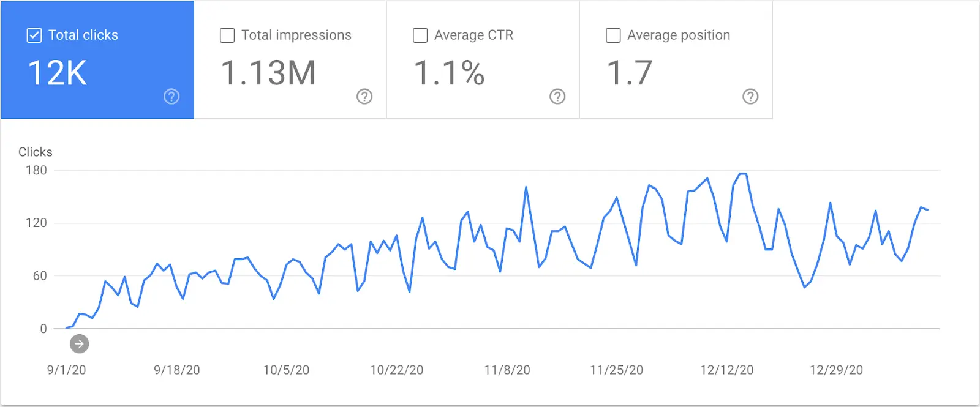Open the help icon on Total clicks card
The image size is (980, 407).
tap(171, 96)
